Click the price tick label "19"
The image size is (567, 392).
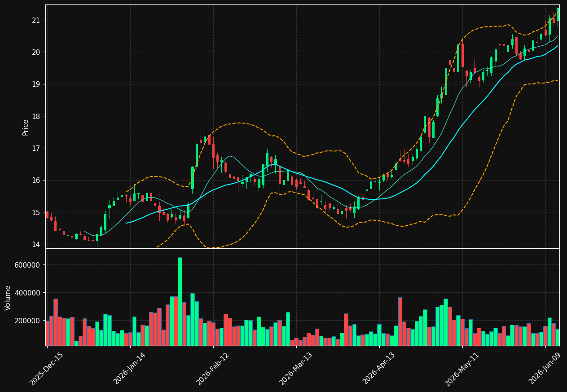tap(36, 84)
